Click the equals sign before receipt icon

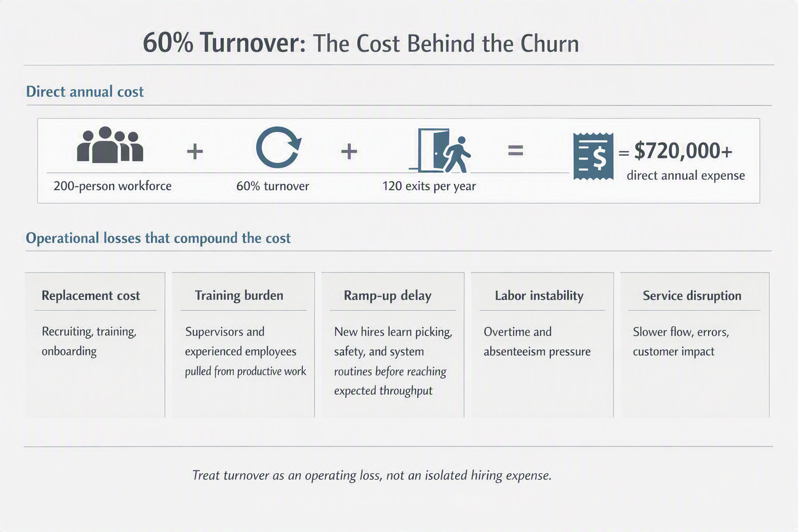[x=515, y=151]
